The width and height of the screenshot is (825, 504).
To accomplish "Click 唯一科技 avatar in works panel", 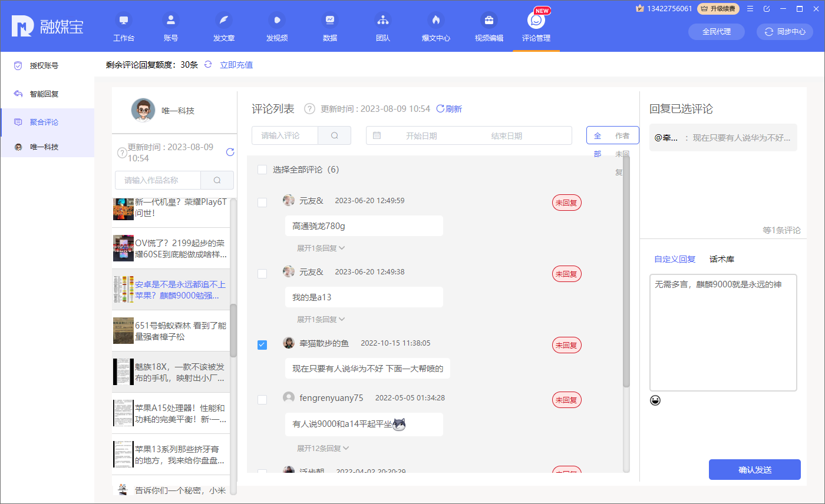I will pos(143,110).
